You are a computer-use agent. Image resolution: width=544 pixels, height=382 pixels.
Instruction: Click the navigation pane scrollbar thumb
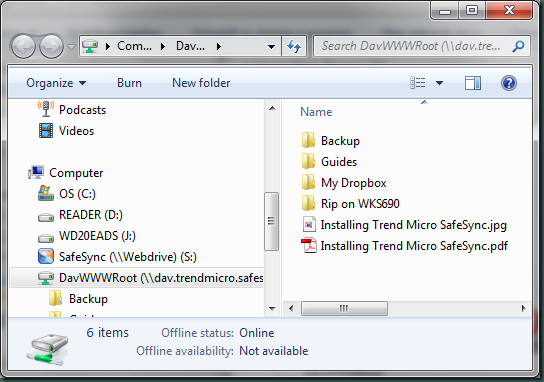tap(271, 221)
